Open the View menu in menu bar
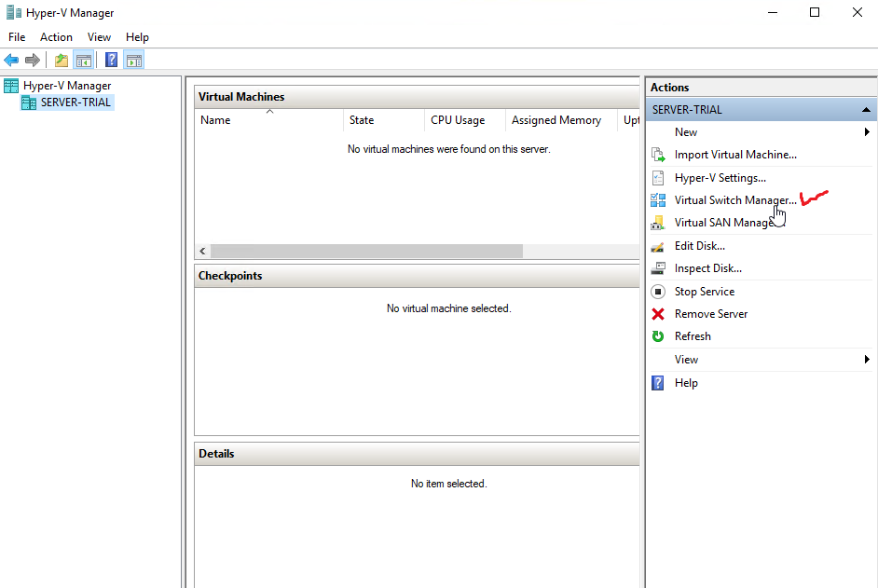Viewport: 878px width, 588px height. pyautogui.click(x=99, y=37)
